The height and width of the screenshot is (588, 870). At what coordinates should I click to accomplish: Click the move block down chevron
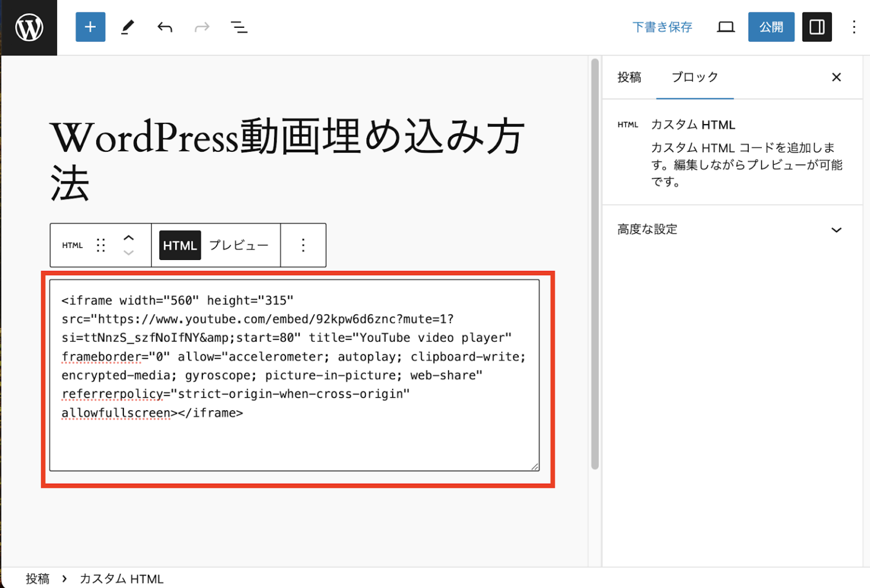[x=129, y=254]
